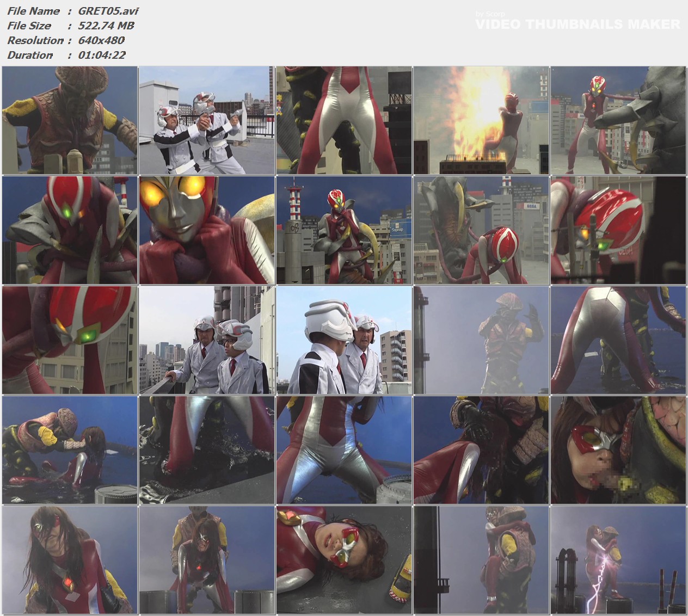Select the thumbnail of two men leaning on railing

tap(207, 340)
